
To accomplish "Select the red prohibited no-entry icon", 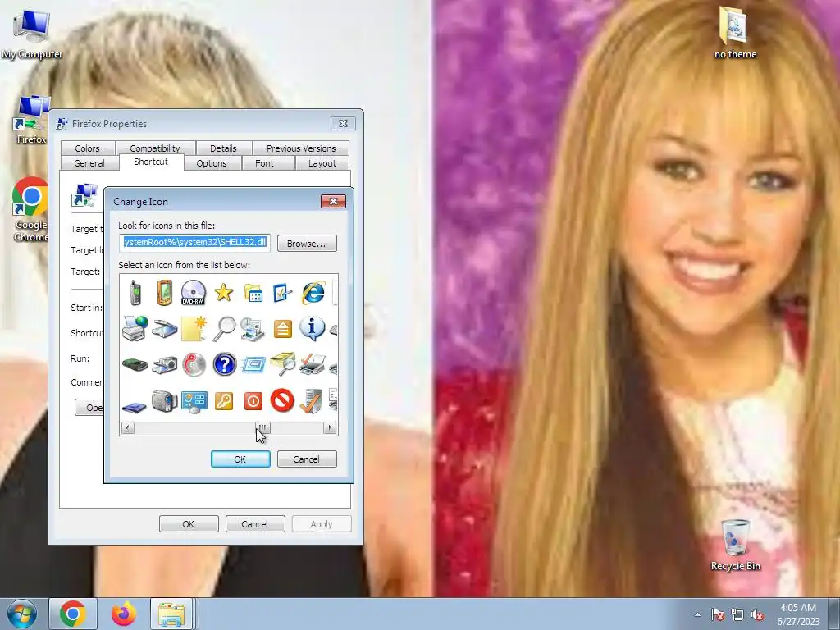I will 282,400.
